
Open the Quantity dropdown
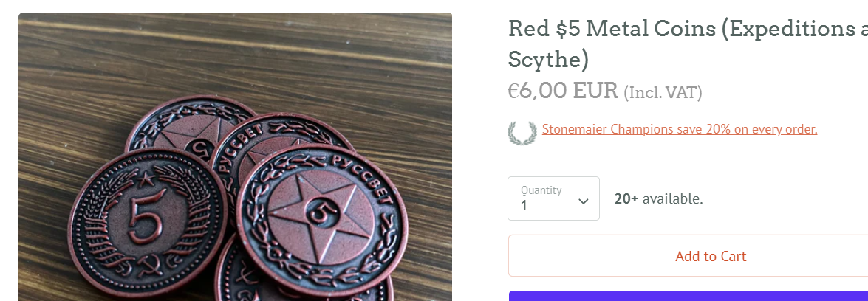coord(553,198)
